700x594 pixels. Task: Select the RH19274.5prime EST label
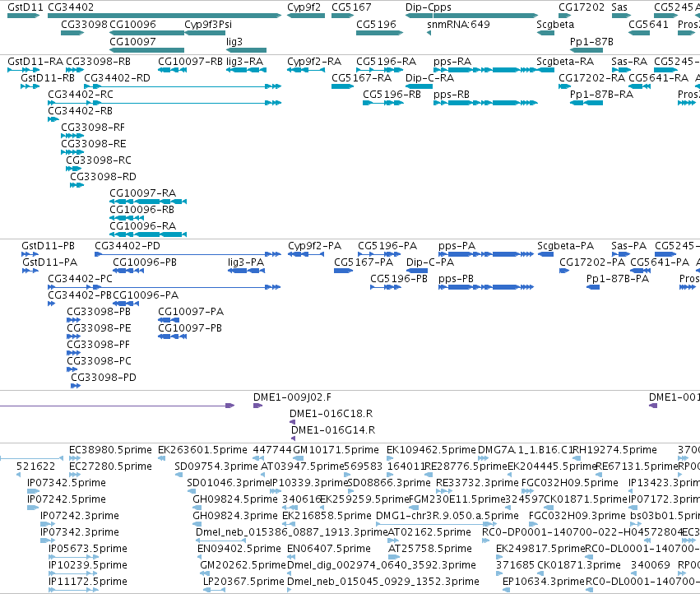[x=614, y=450]
